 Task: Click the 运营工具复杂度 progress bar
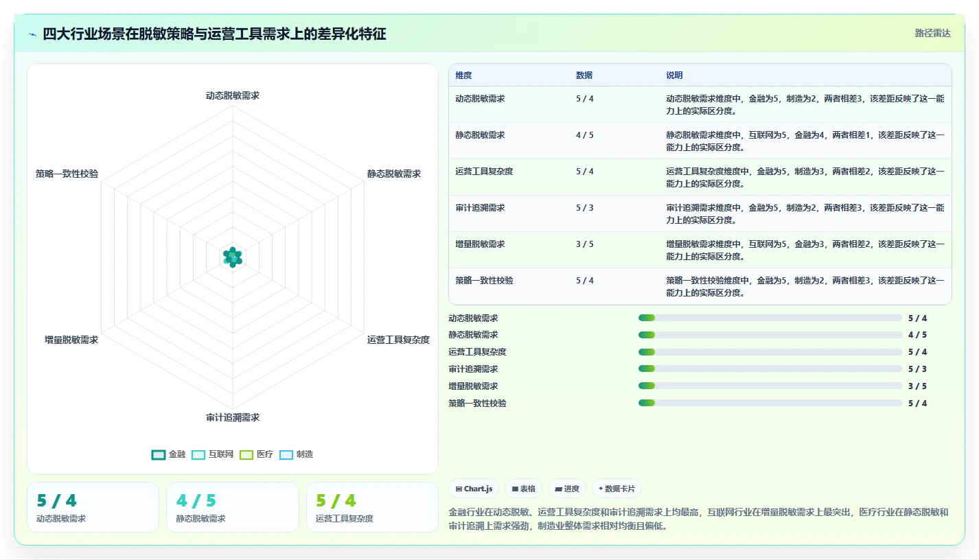coord(770,352)
